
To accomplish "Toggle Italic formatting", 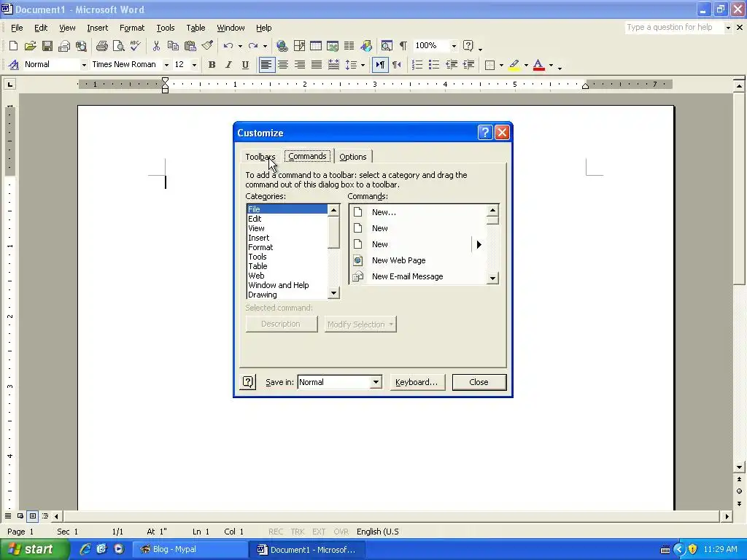I will (x=228, y=65).
